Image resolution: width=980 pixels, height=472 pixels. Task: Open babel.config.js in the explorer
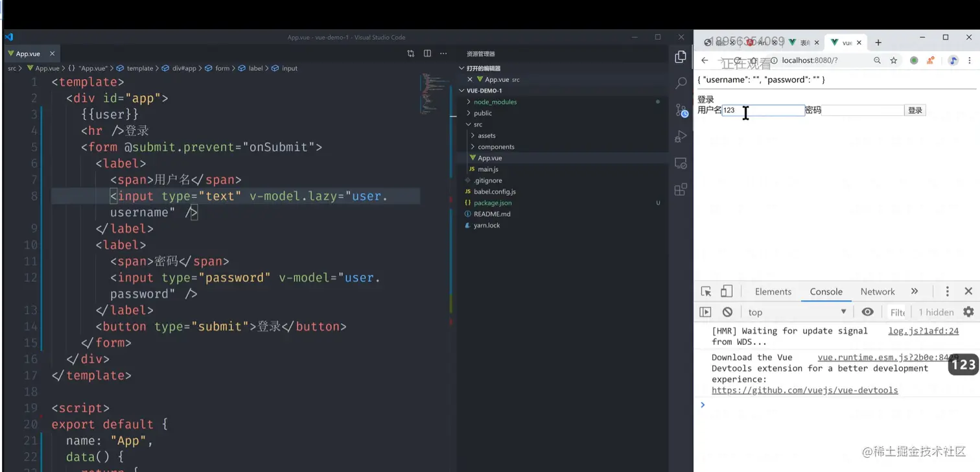(495, 192)
